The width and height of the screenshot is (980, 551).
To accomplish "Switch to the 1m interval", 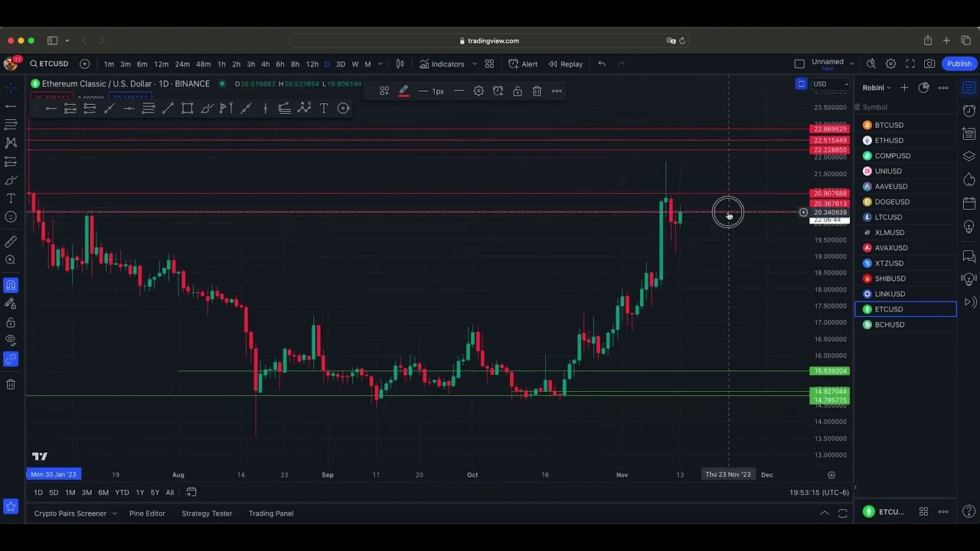I will pyautogui.click(x=109, y=64).
